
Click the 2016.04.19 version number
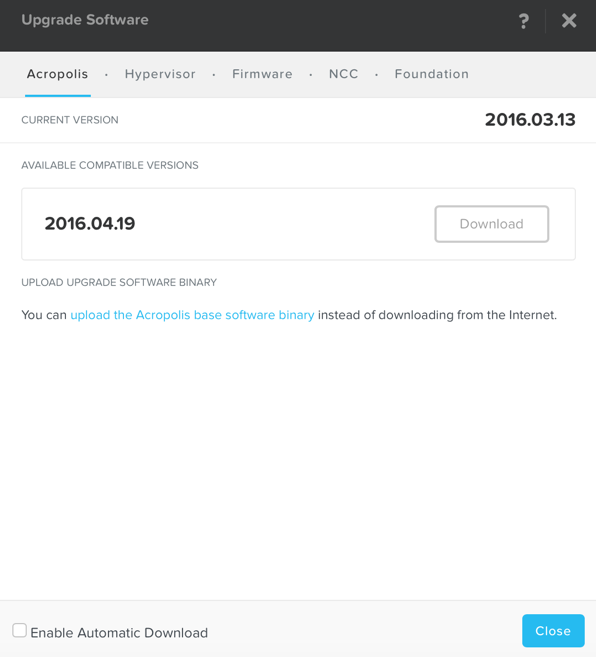pyautogui.click(x=90, y=223)
